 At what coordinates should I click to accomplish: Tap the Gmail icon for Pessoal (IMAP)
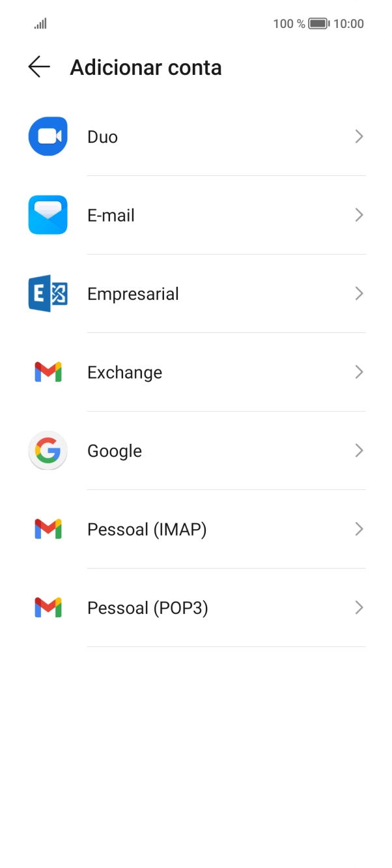click(x=47, y=529)
